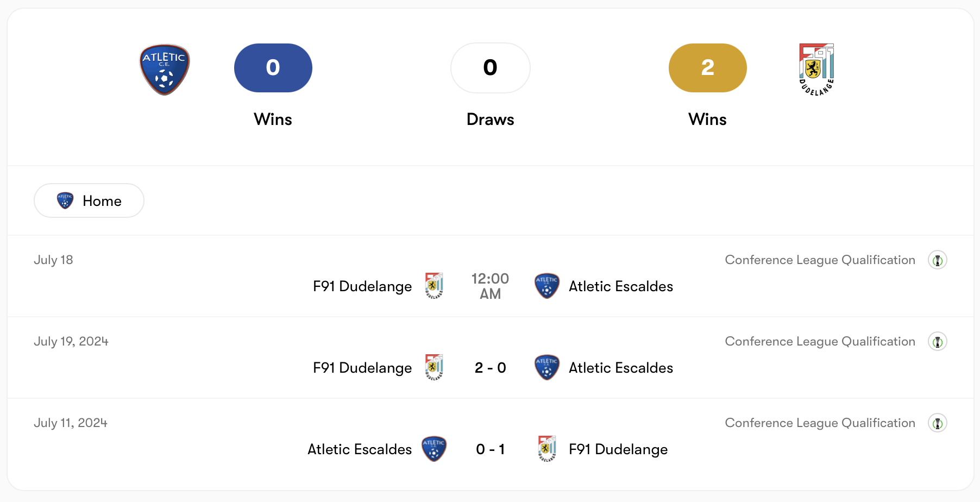Screen dimensions: 980x502
Task: Open the 0 - 1 match result
Action: point(491,449)
